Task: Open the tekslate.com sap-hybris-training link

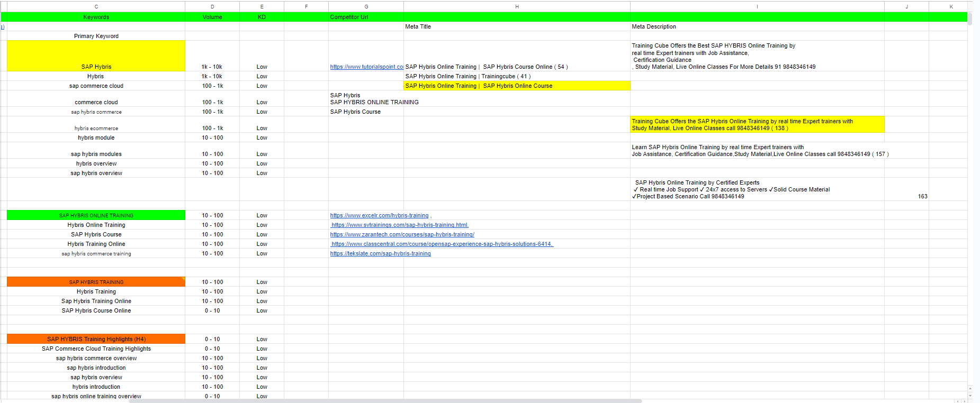Action: pos(380,254)
